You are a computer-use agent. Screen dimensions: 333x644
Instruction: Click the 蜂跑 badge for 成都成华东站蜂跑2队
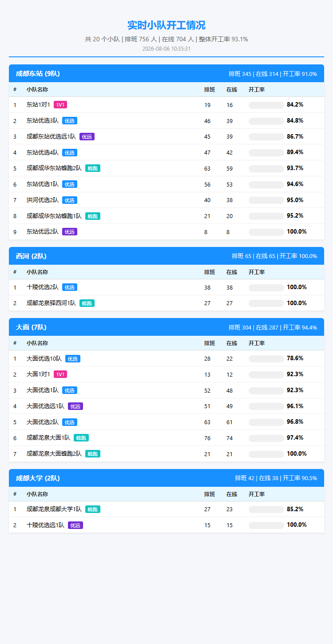pos(93,168)
